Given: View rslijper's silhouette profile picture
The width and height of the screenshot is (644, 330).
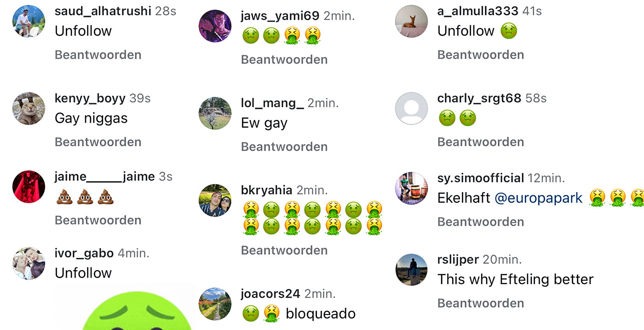Looking at the screenshot, I should point(412,270).
